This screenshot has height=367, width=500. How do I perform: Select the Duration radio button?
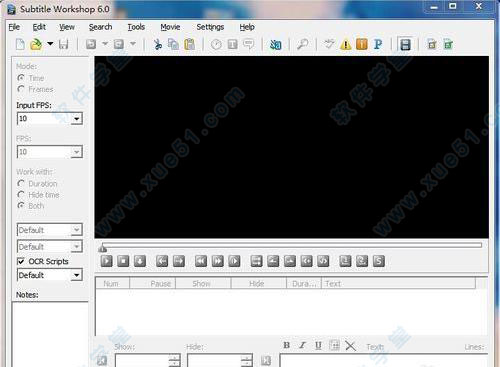point(21,183)
